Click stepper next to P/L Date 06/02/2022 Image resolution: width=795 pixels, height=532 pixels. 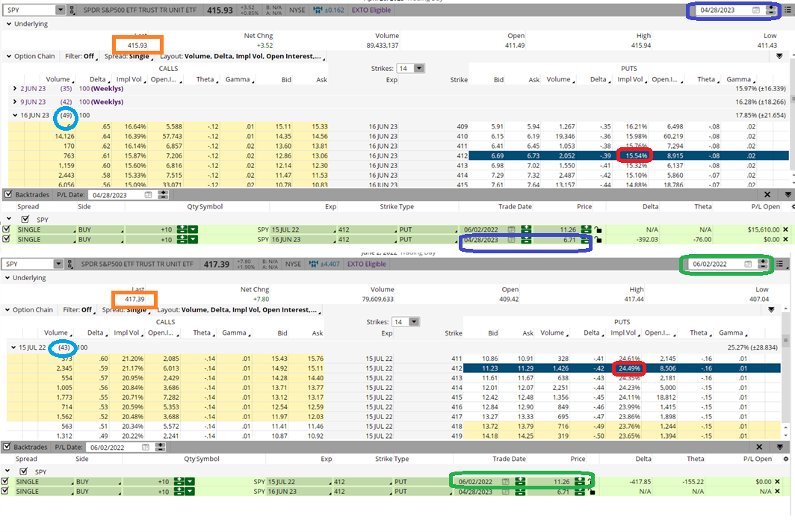(160, 448)
